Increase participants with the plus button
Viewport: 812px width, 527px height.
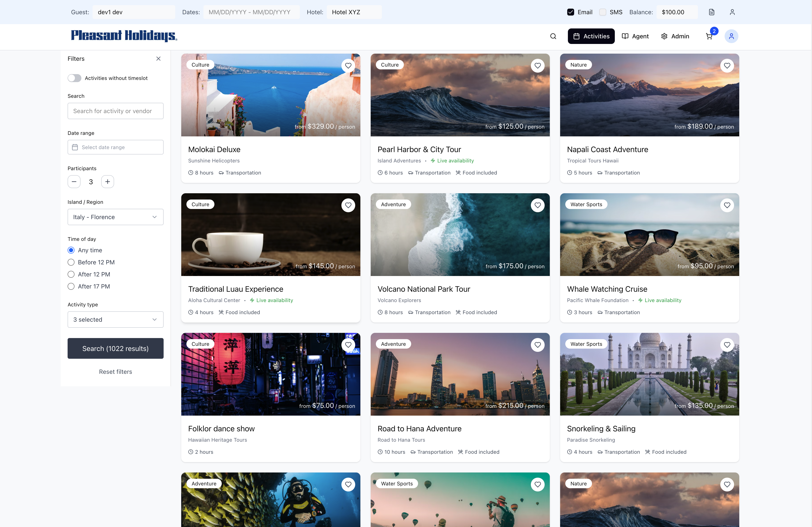pos(107,182)
